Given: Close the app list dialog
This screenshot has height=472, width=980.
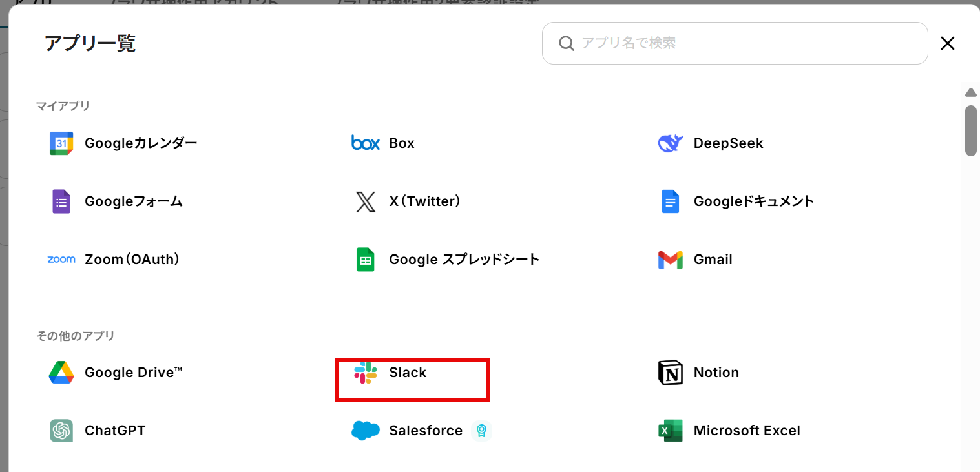Looking at the screenshot, I should (x=948, y=43).
